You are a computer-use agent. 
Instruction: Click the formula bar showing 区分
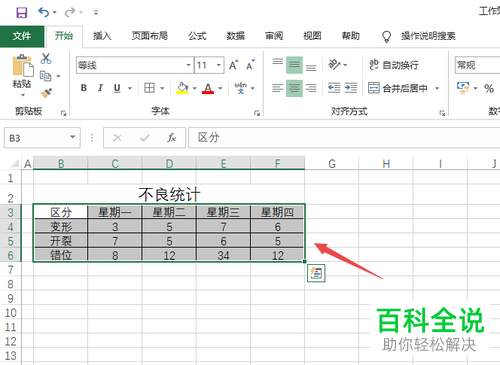[x=344, y=138]
